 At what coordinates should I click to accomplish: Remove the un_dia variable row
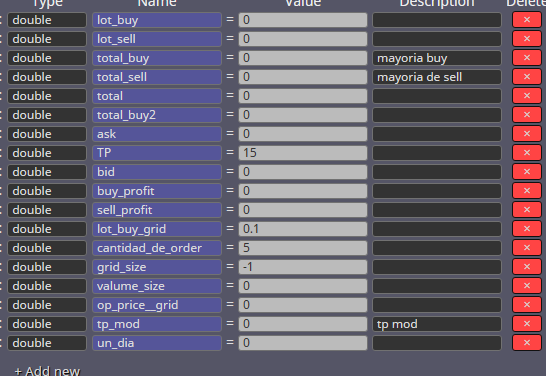[x=527, y=343]
